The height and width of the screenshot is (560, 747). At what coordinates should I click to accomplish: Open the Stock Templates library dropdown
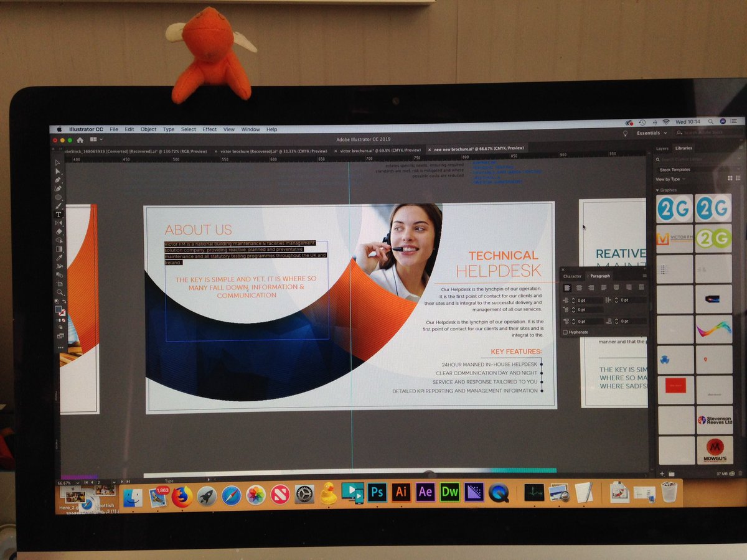pos(699,169)
